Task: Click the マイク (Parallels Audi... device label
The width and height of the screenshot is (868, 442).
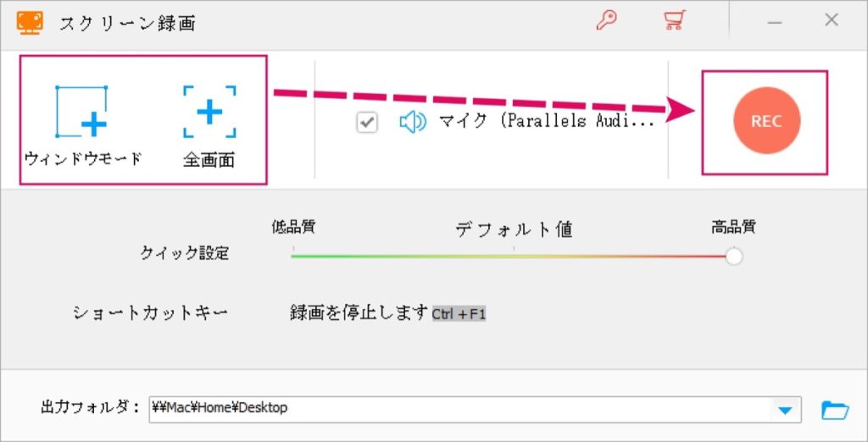Action: pyautogui.click(x=547, y=122)
